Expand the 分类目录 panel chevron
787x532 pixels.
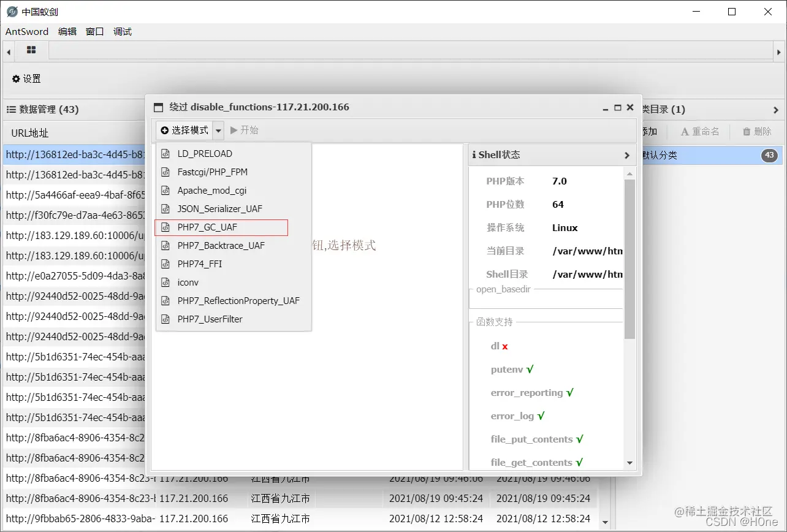[x=776, y=110]
